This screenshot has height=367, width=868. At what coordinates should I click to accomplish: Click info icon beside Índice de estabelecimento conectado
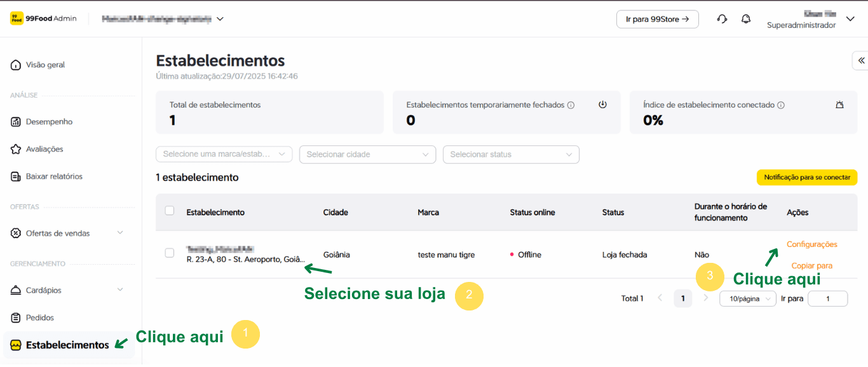pyautogui.click(x=781, y=105)
